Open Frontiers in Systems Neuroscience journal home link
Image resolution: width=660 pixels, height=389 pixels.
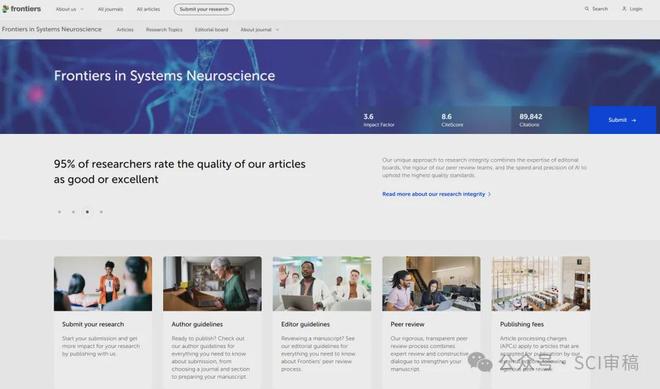point(52,29)
